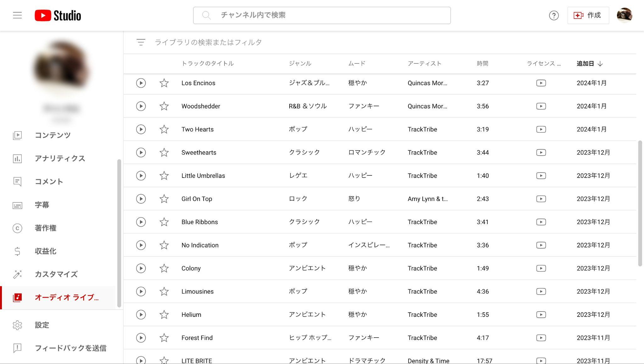Open the hamburger navigation menu
The image size is (644, 364).
(x=17, y=15)
